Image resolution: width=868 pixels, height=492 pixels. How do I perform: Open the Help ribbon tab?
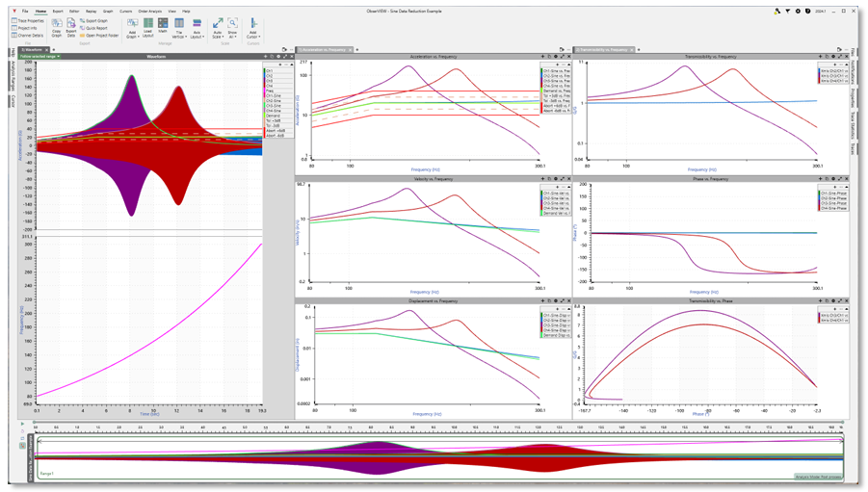coord(186,11)
